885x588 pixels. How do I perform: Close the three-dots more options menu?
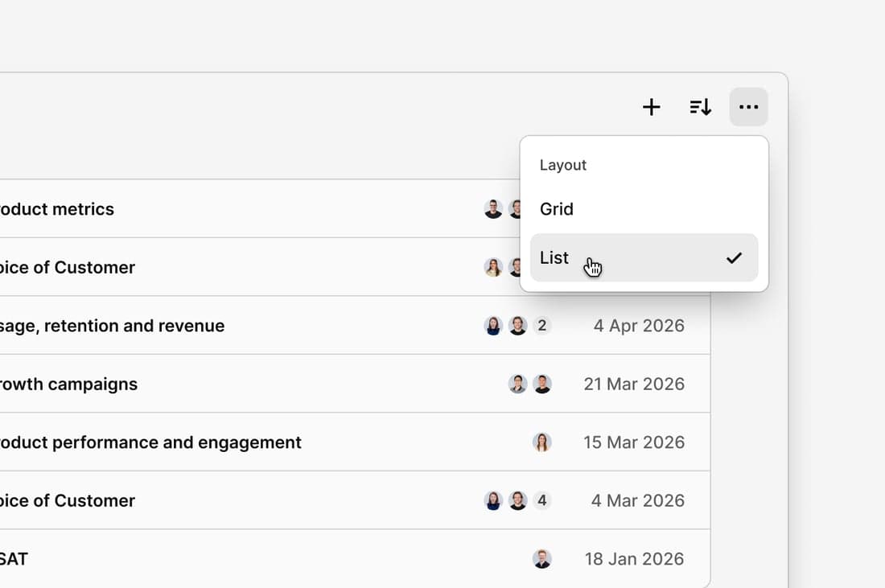[748, 107]
